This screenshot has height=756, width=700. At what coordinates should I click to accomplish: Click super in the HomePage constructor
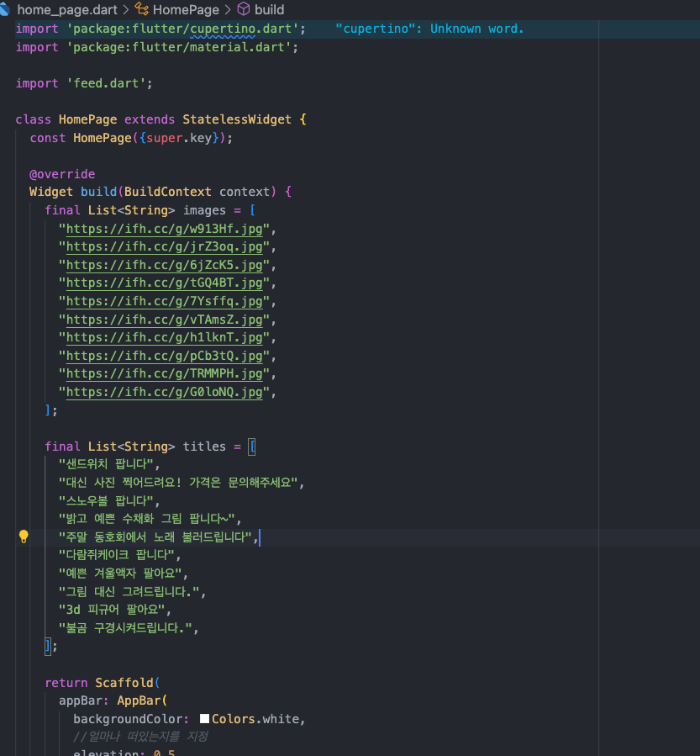point(164,138)
